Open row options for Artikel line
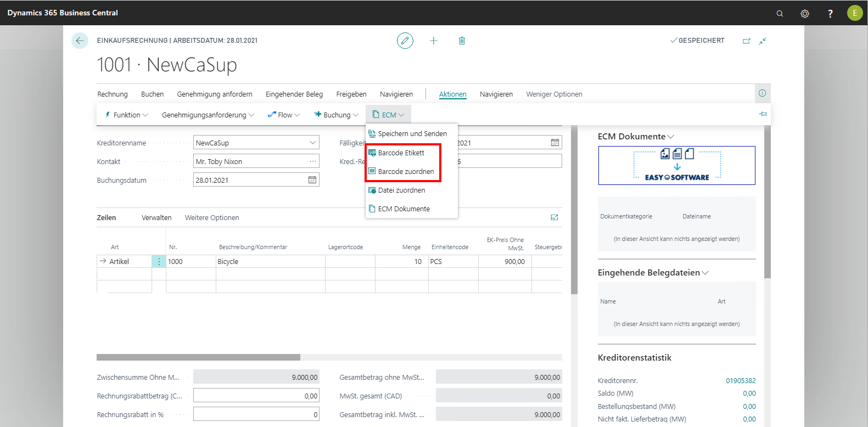868x427 pixels. [x=159, y=262]
